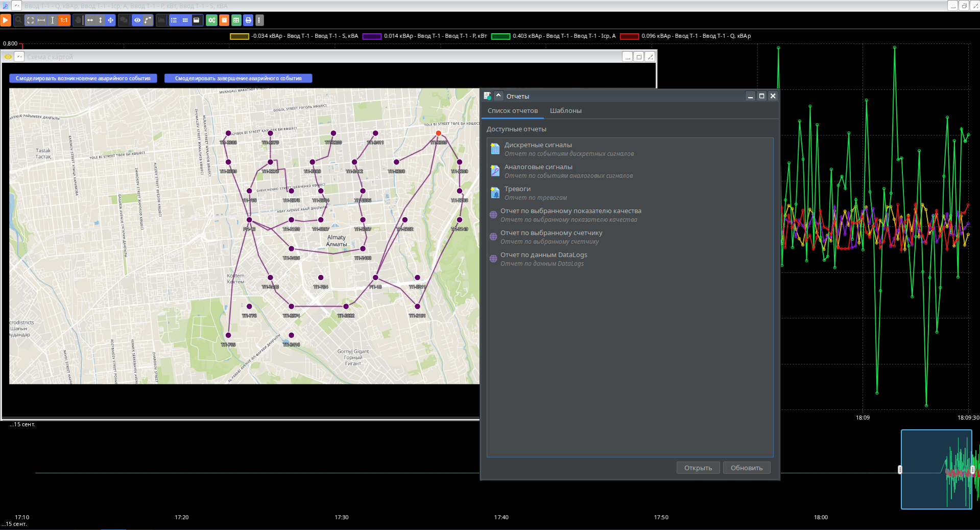The image size is (980, 530).
Task: Click Смоделировать возникновение аварийного события button
Action: [x=83, y=78]
